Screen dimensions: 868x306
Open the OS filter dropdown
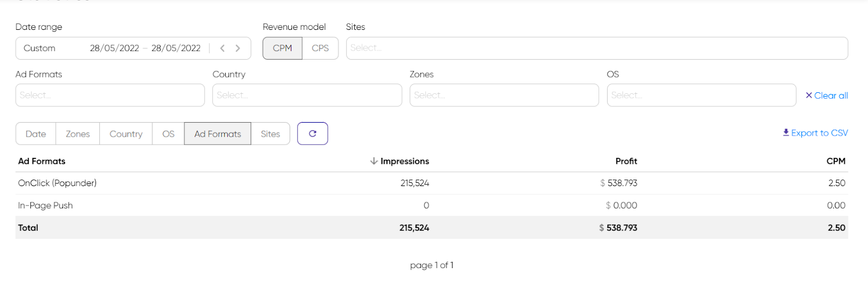(701, 95)
